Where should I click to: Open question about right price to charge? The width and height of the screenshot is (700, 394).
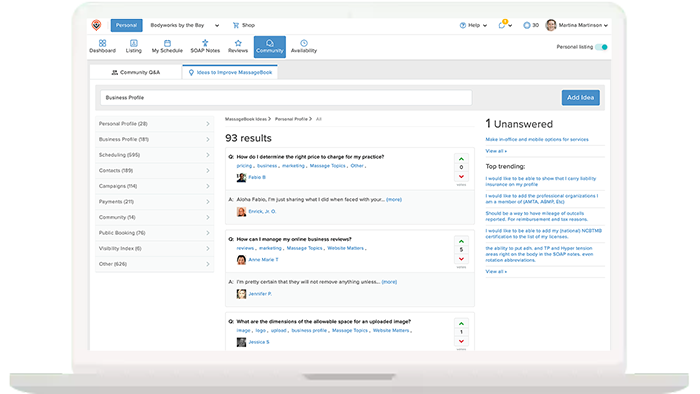tap(310, 157)
